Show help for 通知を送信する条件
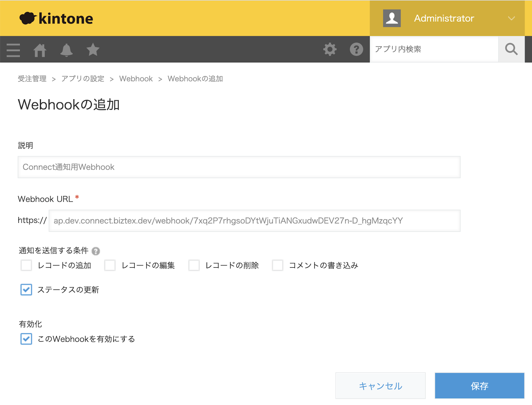The image size is (532, 405). click(96, 251)
